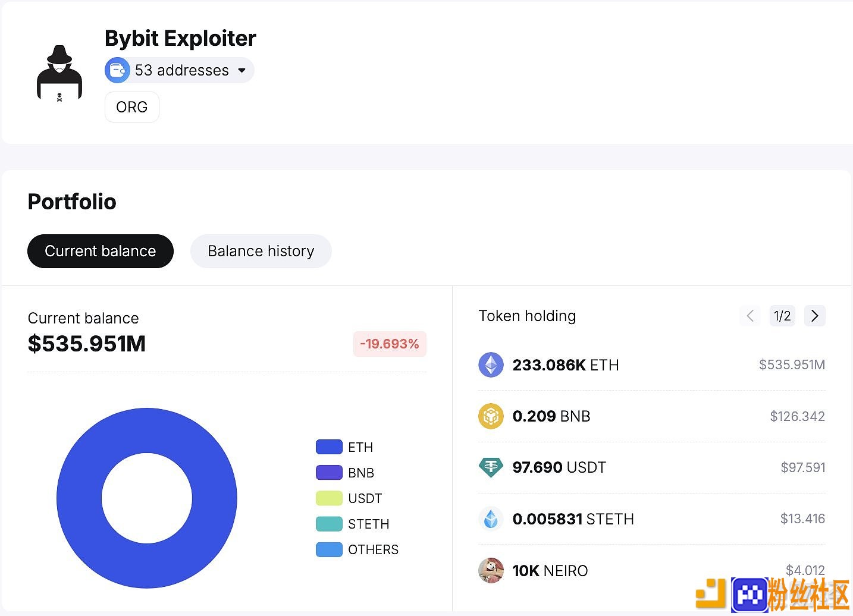This screenshot has height=616, width=853.
Task: Click the 1/2 page indicator
Action: pyautogui.click(x=782, y=316)
